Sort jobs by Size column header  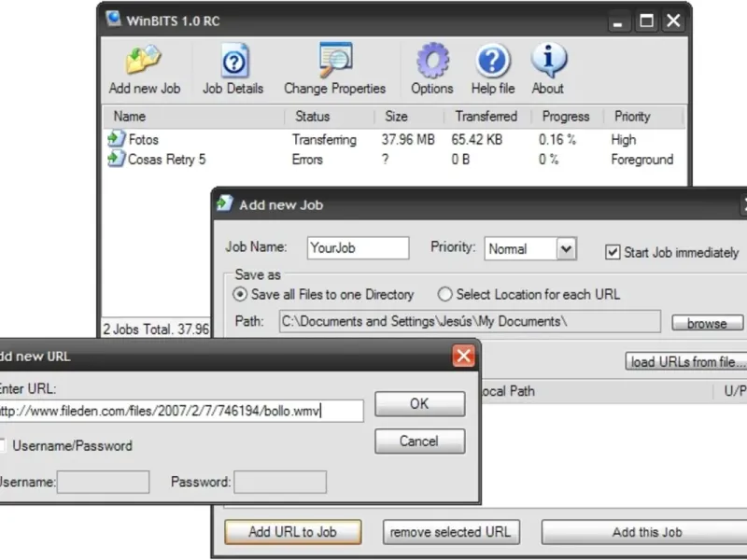[409, 117]
